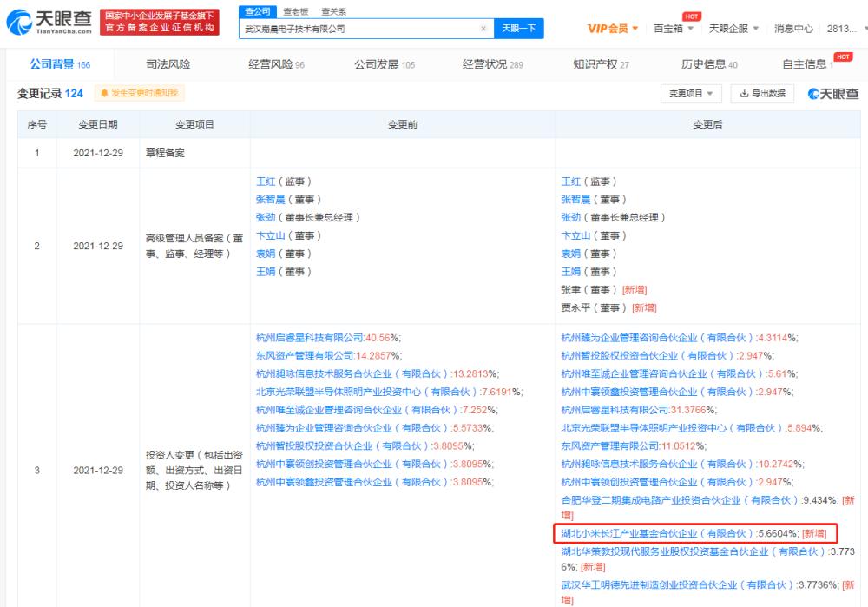Click the 高级管理人员备案 change item cell

[x=194, y=246]
